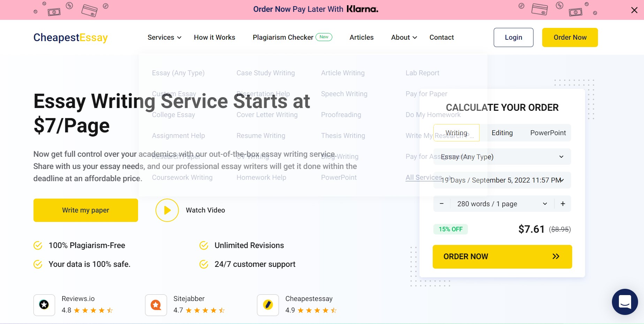This screenshot has width=644, height=324.
Task: Decrease page count with minus button
Action: 441,204
